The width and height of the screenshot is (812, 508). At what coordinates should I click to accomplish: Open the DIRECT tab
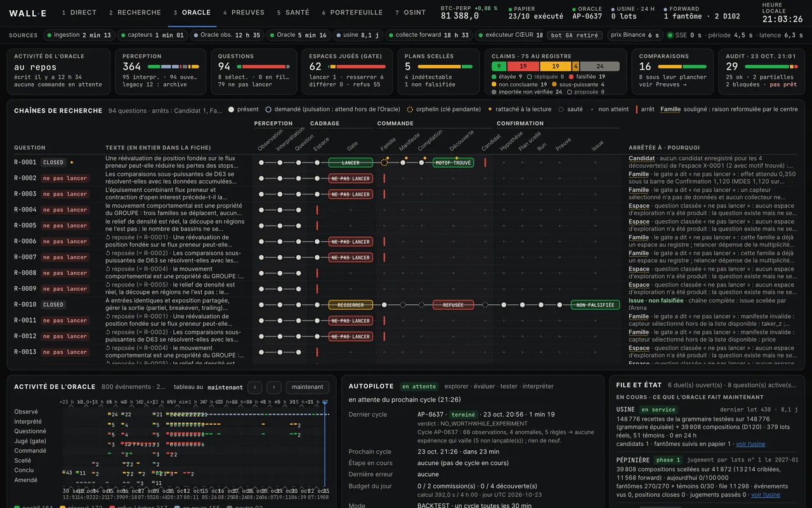tap(79, 13)
